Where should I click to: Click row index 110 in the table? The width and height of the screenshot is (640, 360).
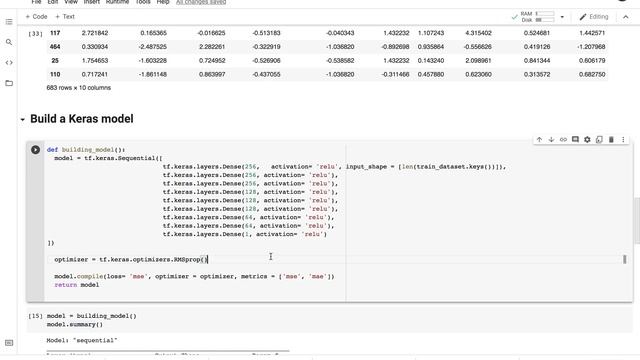[55, 74]
